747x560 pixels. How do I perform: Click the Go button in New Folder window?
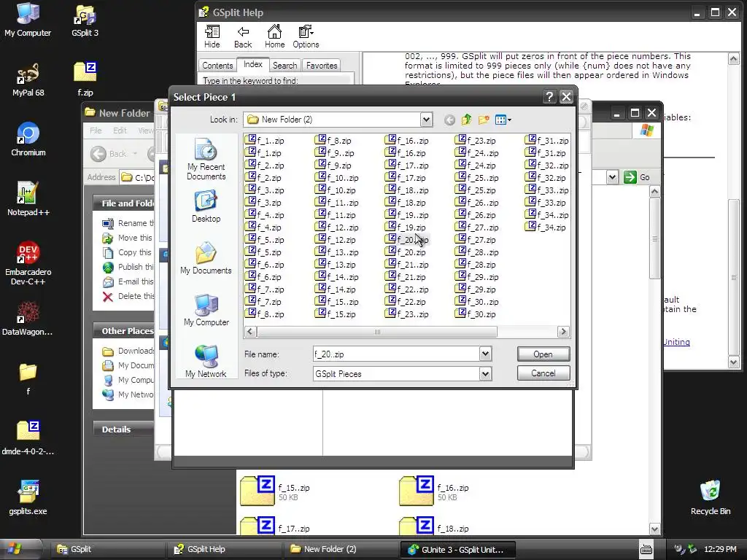637,177
